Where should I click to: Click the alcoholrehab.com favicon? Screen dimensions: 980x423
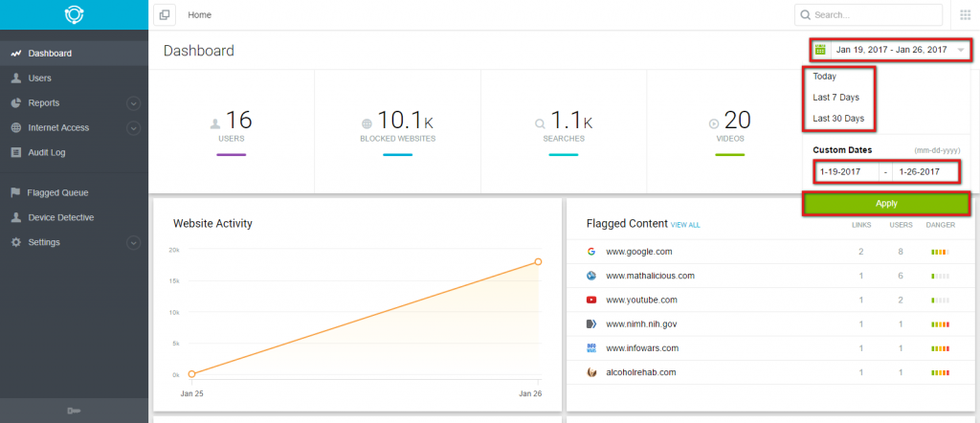pyautogui.click(x=591, y=372)
